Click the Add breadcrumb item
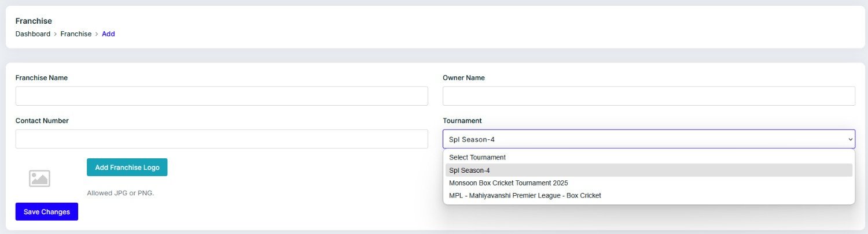This screenshot has width=868, height=234. pyautogui.click(x=108, y=34)
